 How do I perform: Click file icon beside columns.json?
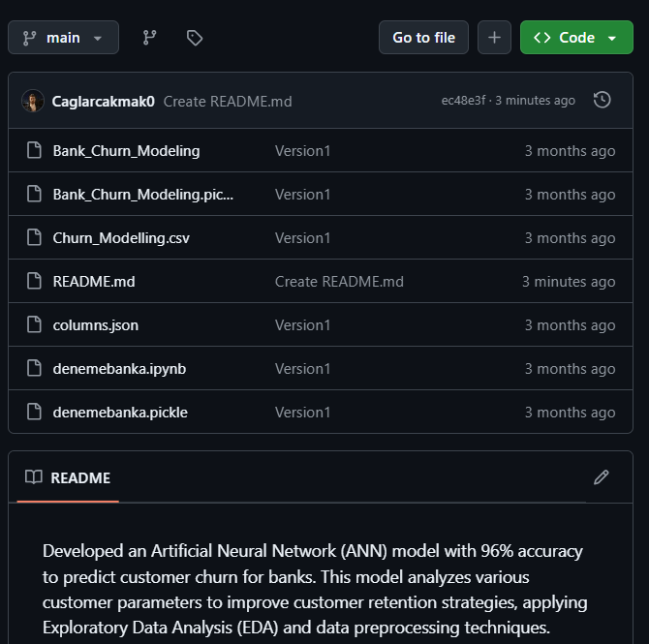click(x=34, y=325)
